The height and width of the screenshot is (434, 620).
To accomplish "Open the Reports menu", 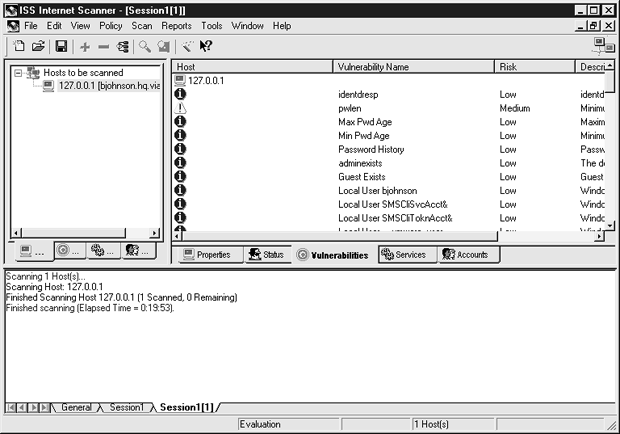I will [176, 25].
